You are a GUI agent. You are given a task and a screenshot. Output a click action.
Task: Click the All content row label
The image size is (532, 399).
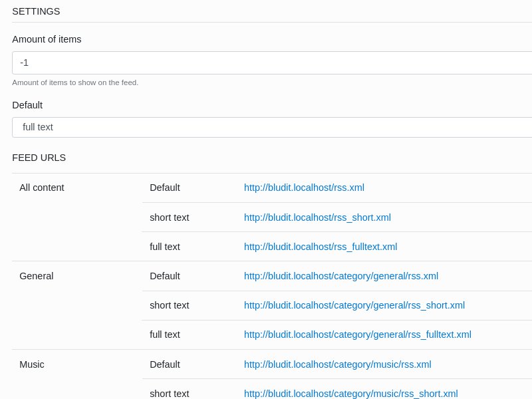coord(42,188)
